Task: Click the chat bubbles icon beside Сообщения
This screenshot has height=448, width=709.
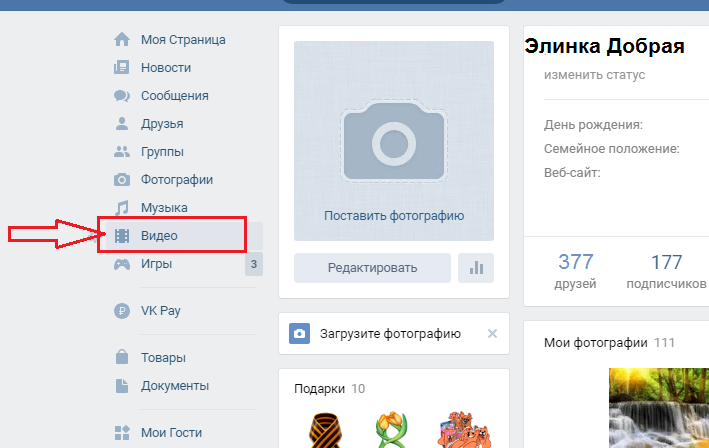Action: tap(122, 95)
